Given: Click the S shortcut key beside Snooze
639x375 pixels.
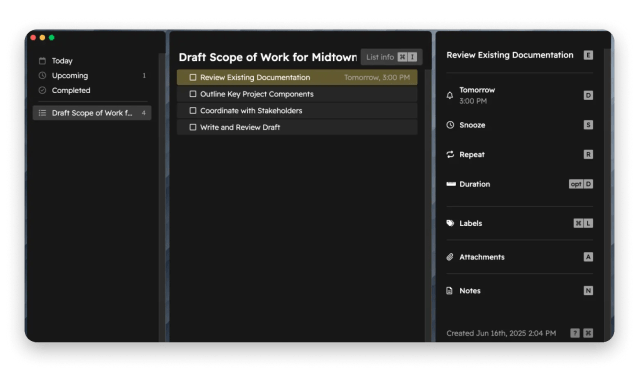Looking at the screenshot, I should point(588,125).
